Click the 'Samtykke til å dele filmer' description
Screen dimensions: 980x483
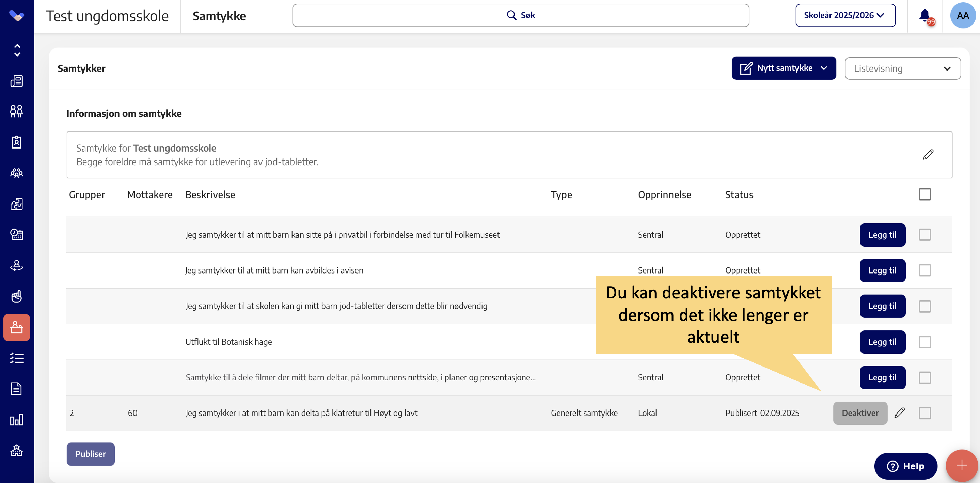(x=361, y=377)
